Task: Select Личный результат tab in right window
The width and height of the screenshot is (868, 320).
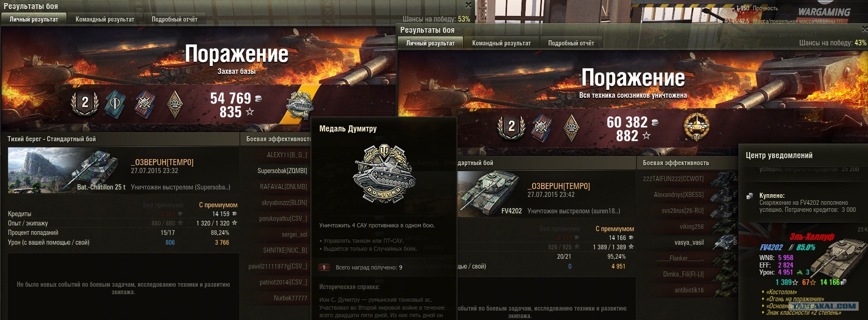Action: pos(430,43)
